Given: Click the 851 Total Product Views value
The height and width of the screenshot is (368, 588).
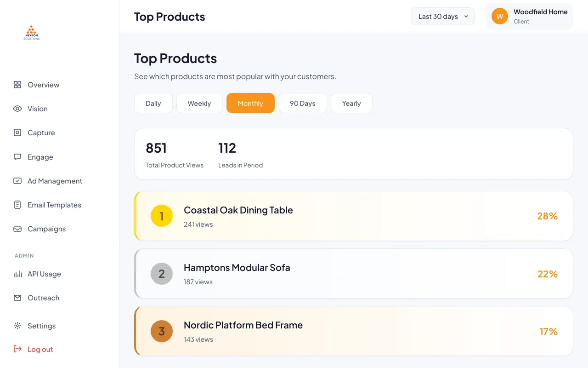Looking at the screenshot, I should [156, 148].
